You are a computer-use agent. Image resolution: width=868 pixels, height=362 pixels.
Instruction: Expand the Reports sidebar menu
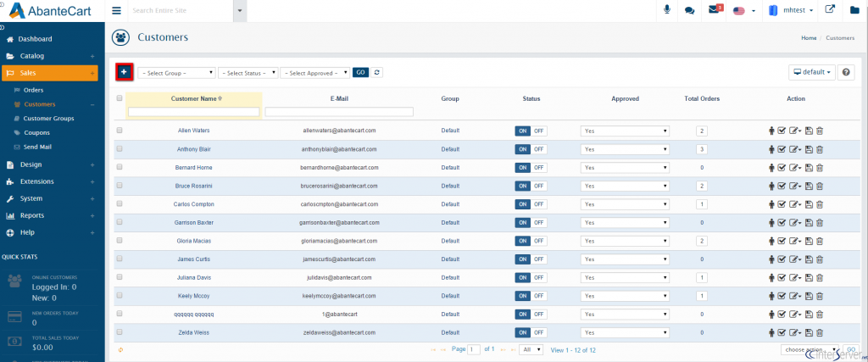click(31, 215)
